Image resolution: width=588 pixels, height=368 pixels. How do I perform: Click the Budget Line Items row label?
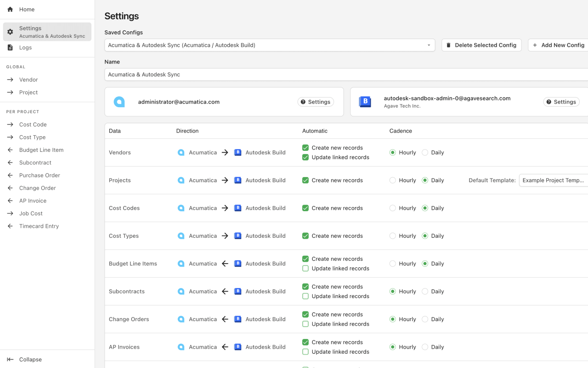(133, 264)
